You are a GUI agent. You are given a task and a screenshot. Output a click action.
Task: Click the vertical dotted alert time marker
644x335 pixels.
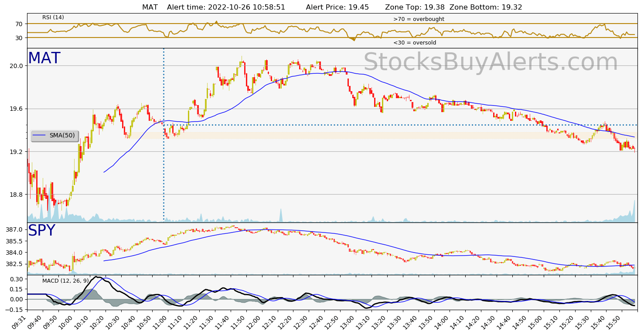[x=164, y=135]
